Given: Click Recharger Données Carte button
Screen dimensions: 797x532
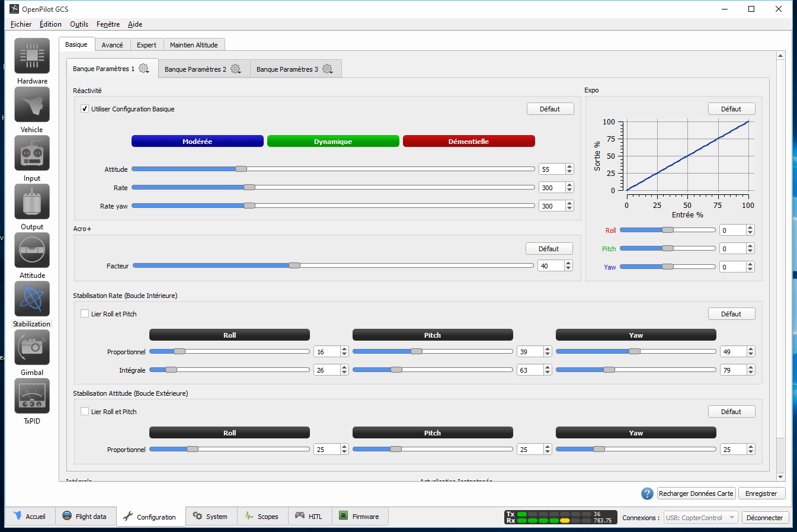Looking at the screenshot, I should tap(696, 493).
